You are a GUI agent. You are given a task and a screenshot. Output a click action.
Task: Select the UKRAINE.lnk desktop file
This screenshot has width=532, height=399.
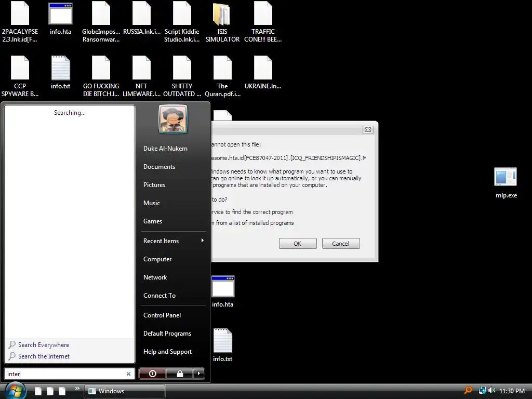click(263, 73)
